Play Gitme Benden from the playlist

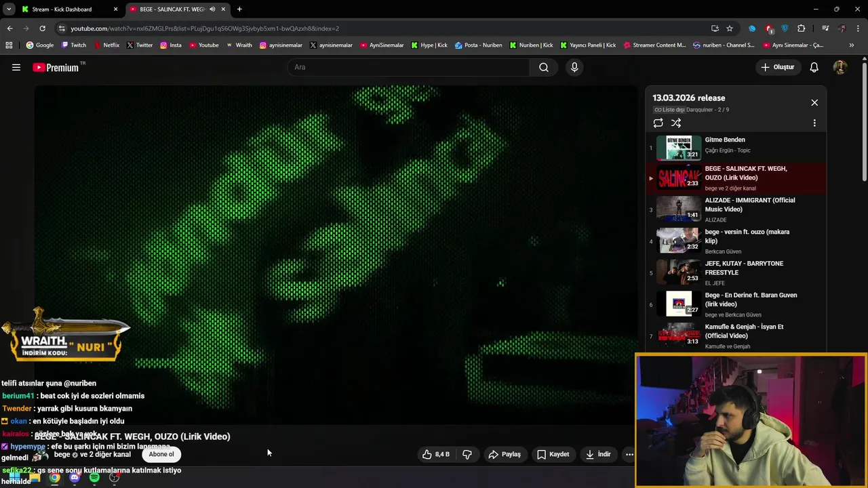pyautogui.click(x=736, y=148)
